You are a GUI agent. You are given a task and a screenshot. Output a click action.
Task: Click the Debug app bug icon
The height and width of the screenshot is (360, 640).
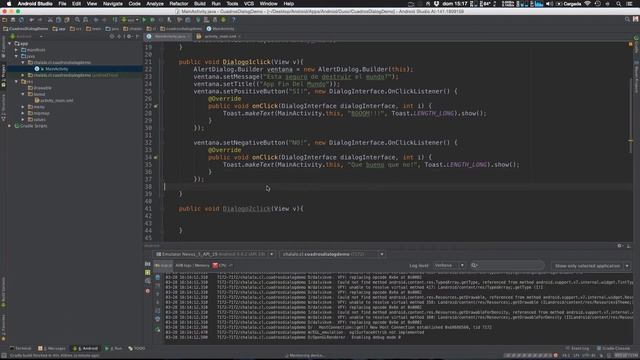(152, 20)
